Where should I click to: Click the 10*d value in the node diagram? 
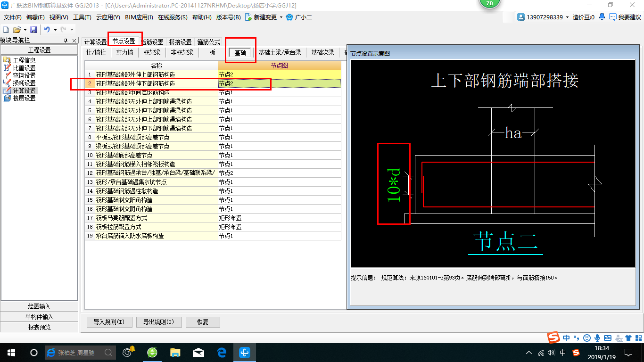tap(394, 185)
